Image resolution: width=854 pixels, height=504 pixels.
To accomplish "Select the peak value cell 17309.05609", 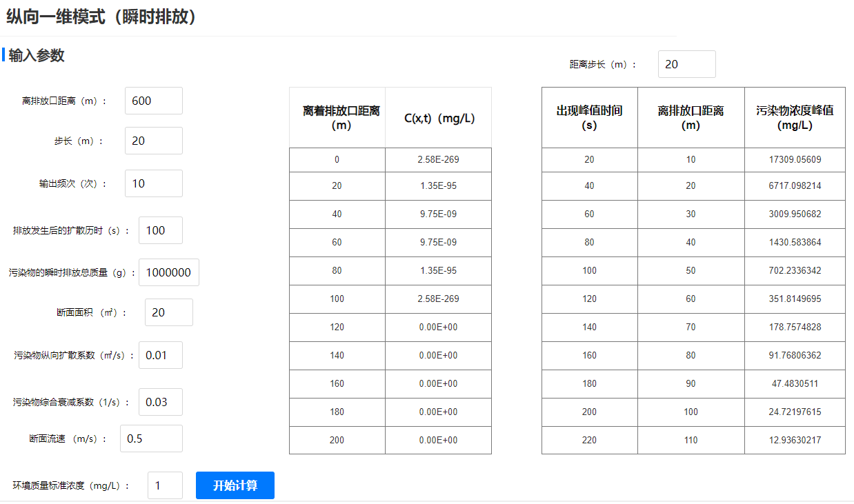I will coord(795,159).
